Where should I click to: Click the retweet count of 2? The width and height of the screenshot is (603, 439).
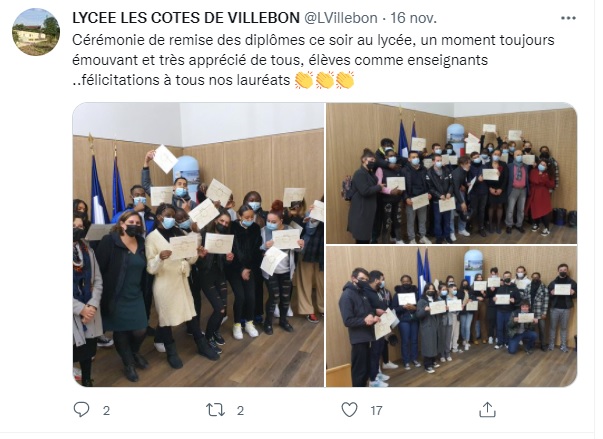[x=240, y=411]
